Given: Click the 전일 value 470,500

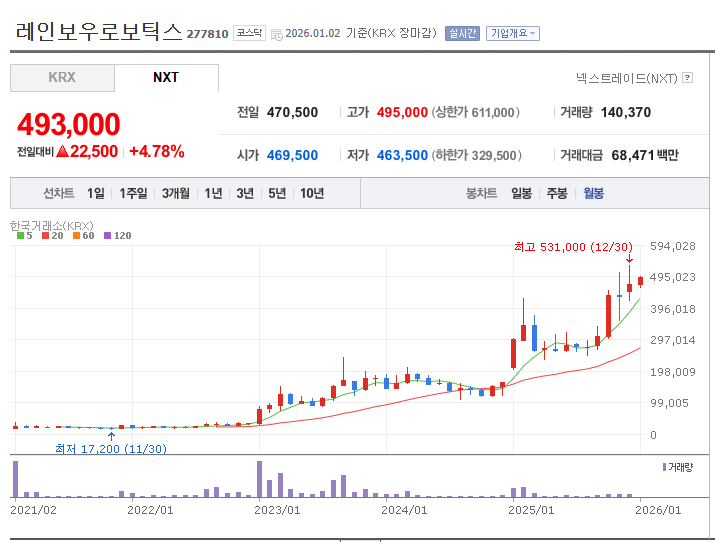Looking at the screenshot, I should point(292,112).
